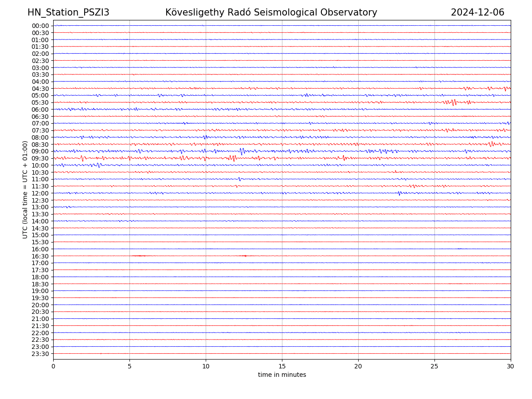Click the HN_Station_PSZI3 station title
Image resolution: width=532 pixels, height=399 pixels.
pos(68,12)
